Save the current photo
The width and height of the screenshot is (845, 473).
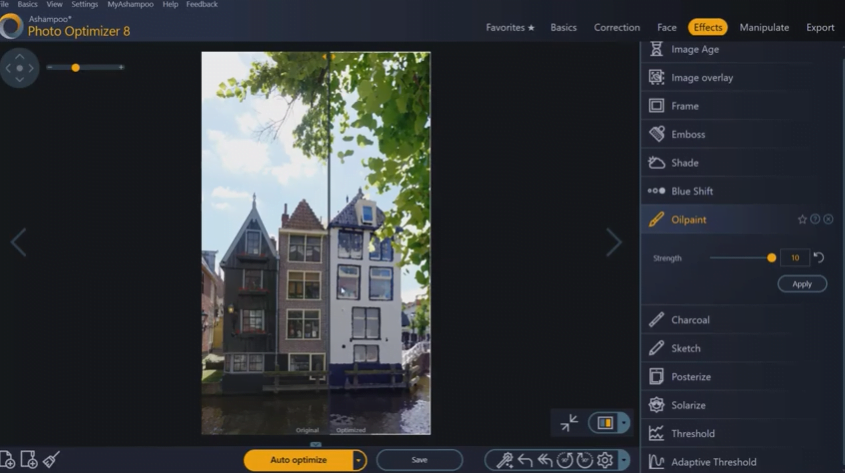tap(419, 460)
